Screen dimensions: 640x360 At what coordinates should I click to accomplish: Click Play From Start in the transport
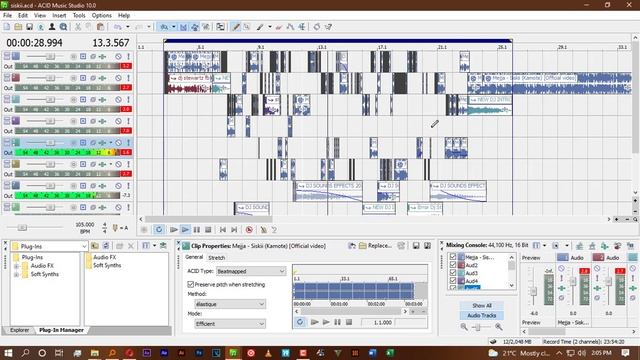(174, 230)
